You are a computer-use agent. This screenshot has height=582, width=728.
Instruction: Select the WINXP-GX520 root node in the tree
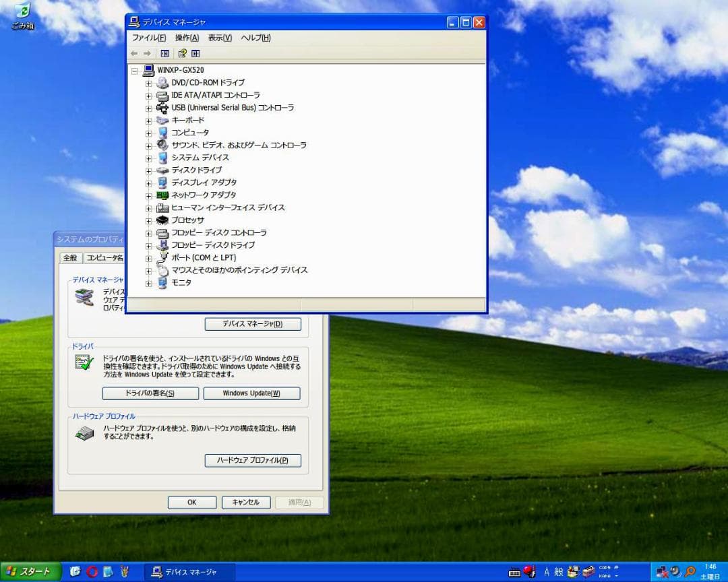click(x=182, y=70)
